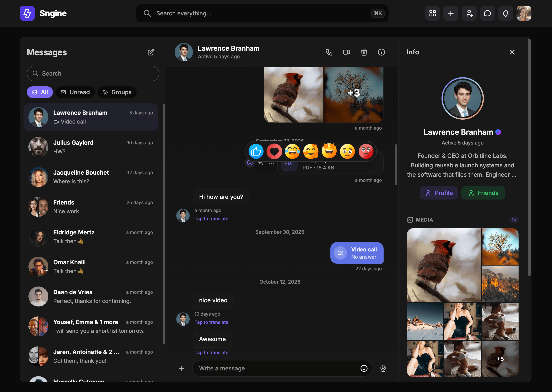Switch to the Groups filter tab

tap(117, 92)
